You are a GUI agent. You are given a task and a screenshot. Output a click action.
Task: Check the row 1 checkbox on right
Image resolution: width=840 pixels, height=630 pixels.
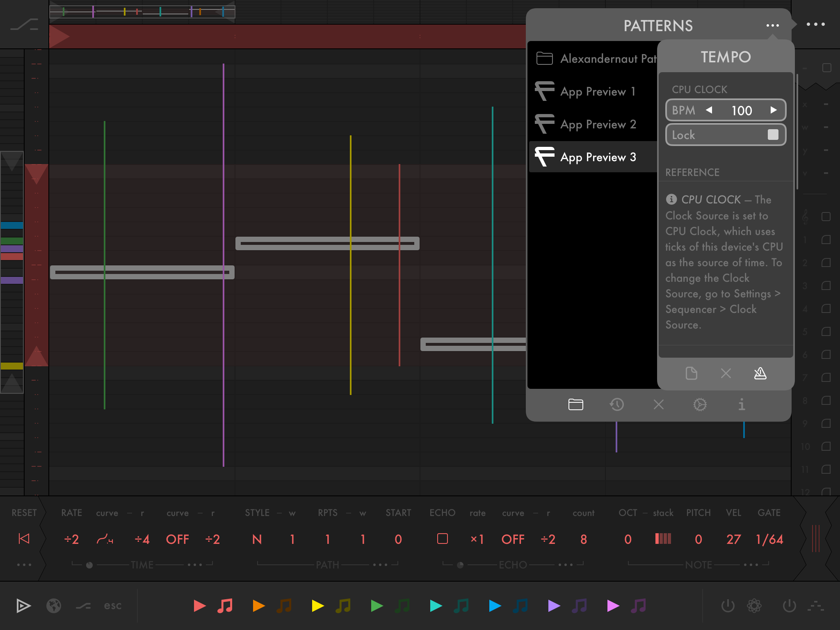(x=826, y=240)
